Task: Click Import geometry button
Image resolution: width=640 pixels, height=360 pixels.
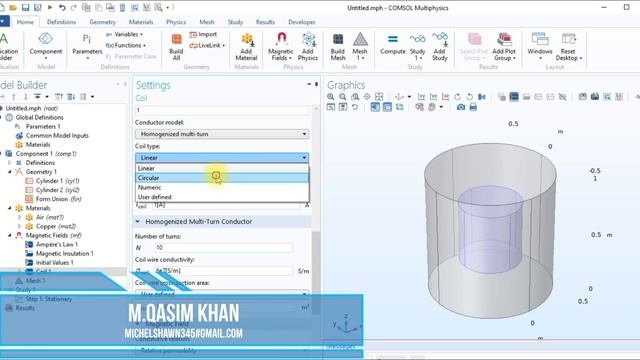Action: [x=203, y=34]
